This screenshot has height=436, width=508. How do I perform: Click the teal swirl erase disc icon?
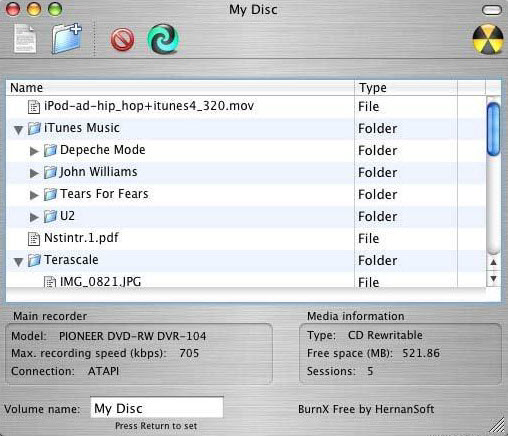pos(163,39)
